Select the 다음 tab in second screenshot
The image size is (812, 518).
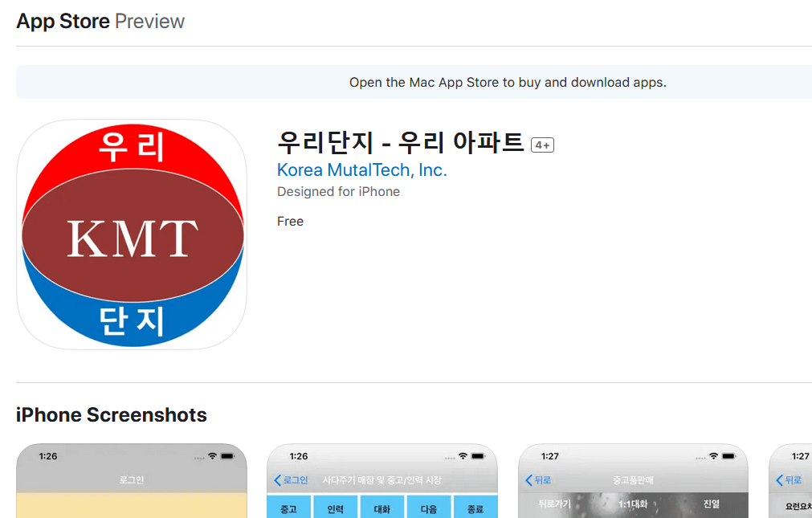tap(429, 508)
